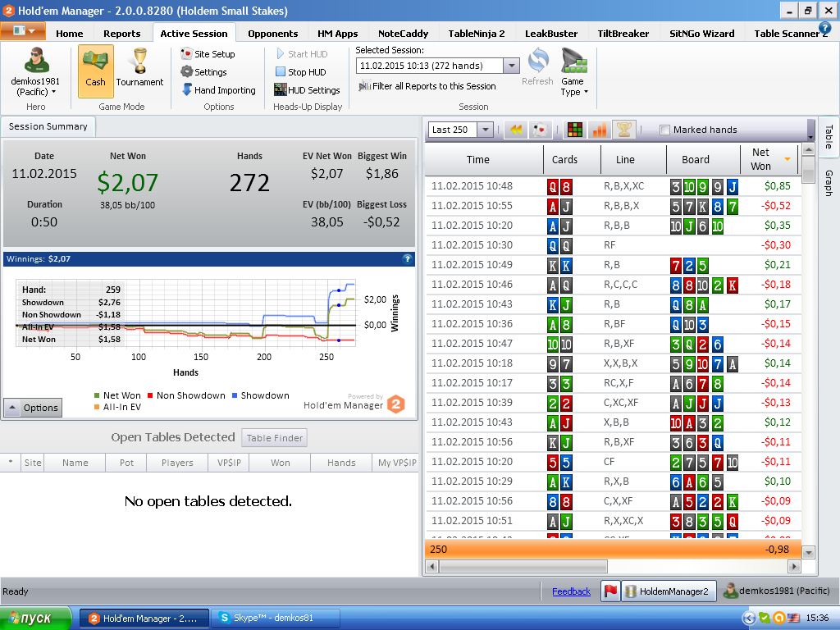840x630 pixels.
Task: Select the Session Summary tab
Action: (x=48, y=126)
